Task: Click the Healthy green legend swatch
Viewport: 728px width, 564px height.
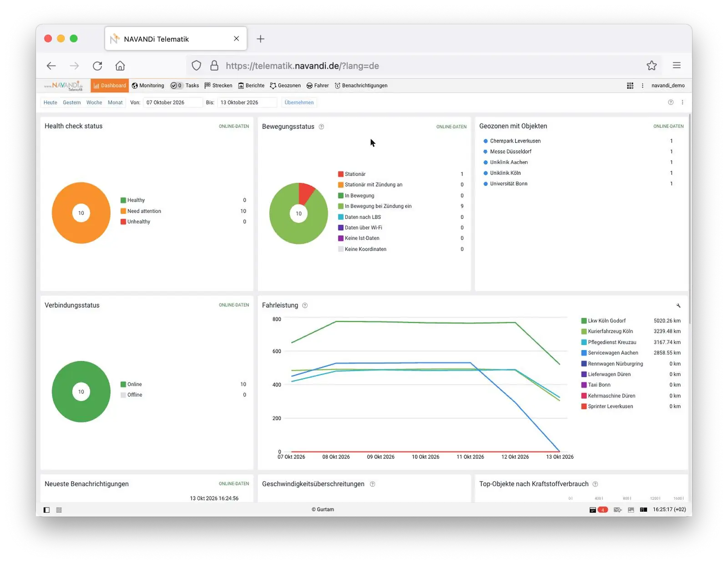Action: point(123,200)
